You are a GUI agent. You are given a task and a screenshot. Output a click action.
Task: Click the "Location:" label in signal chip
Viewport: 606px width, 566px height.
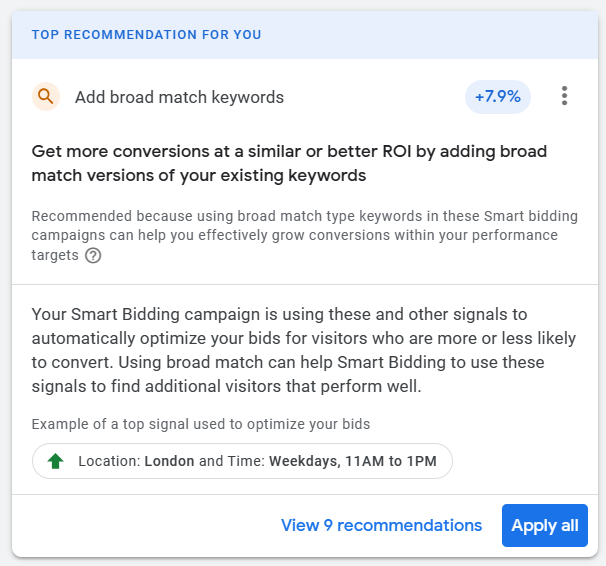click(x=109, y=462)
